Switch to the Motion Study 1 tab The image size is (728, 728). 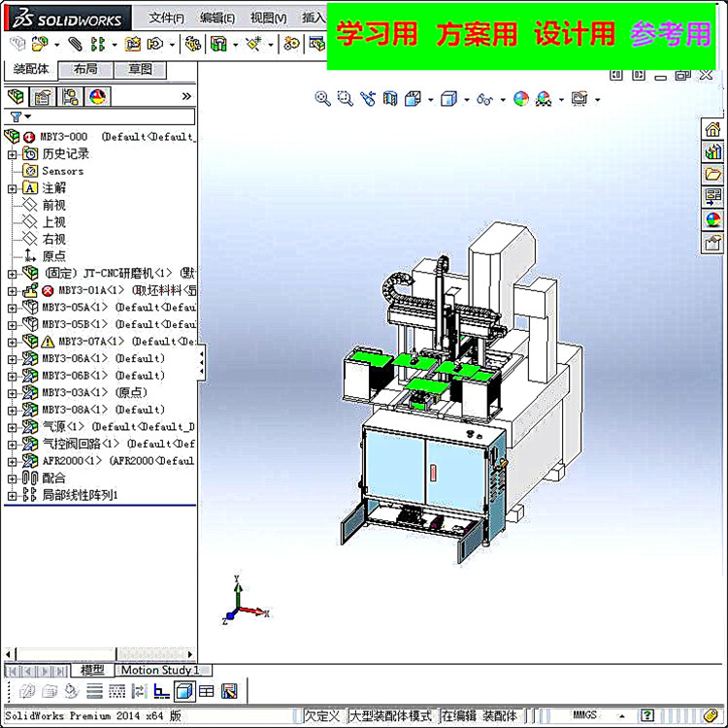(x=160, y=670)
